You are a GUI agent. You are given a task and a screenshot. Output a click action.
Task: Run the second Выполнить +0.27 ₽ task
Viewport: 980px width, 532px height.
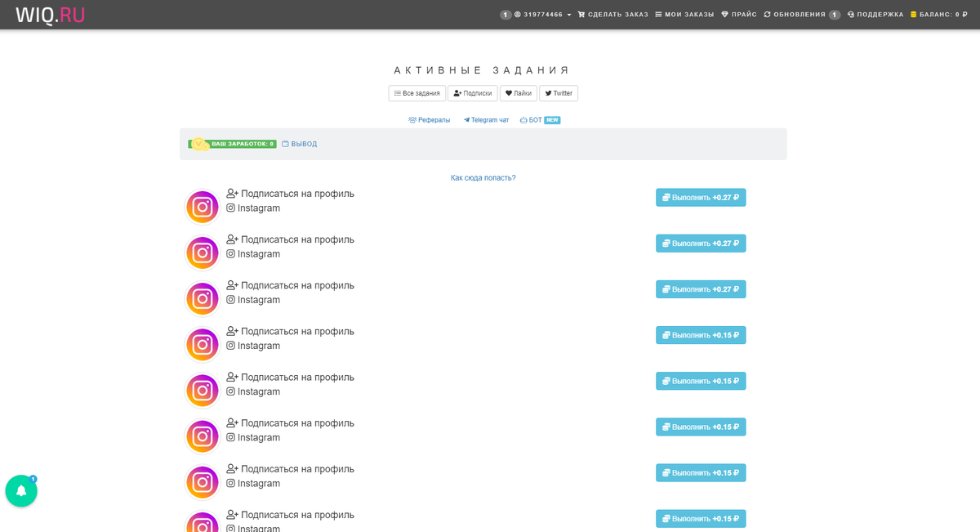tap(701, 244)
